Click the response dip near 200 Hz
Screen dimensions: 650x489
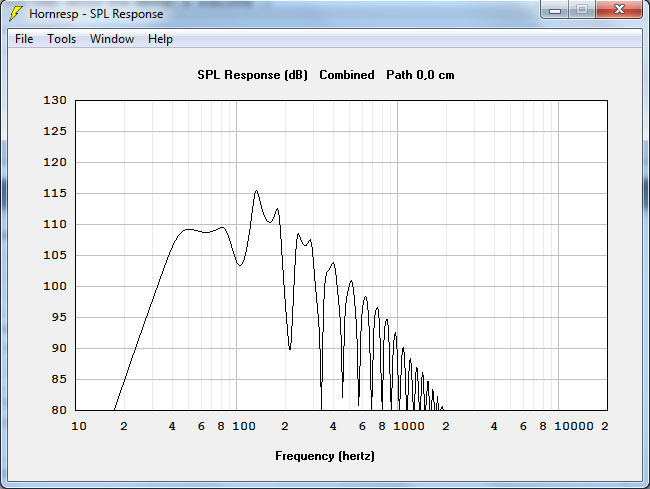290,349
